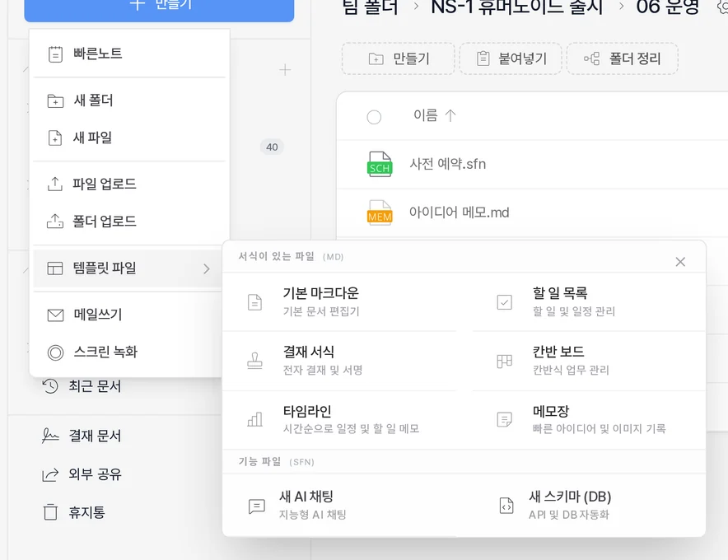Click the orange MEM file icon

point(380,212)
